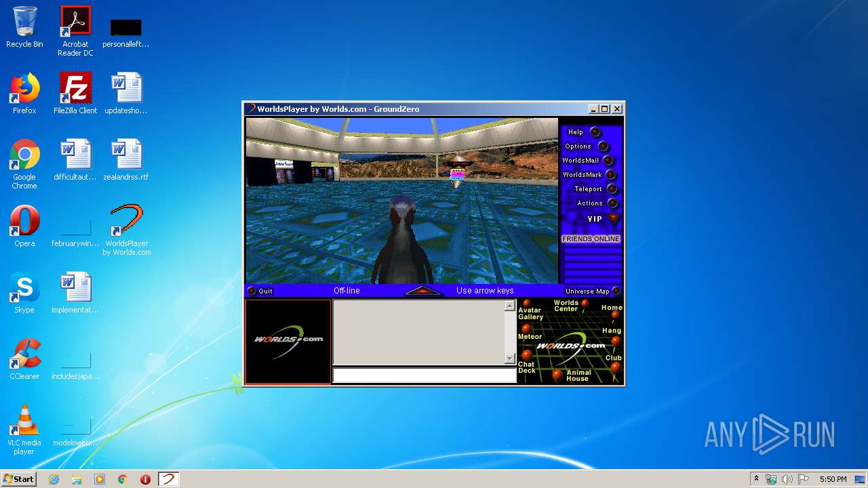868x488 pixels.
Task: Click the floating kiosk sign in 3D view
Action: [458, 171]
